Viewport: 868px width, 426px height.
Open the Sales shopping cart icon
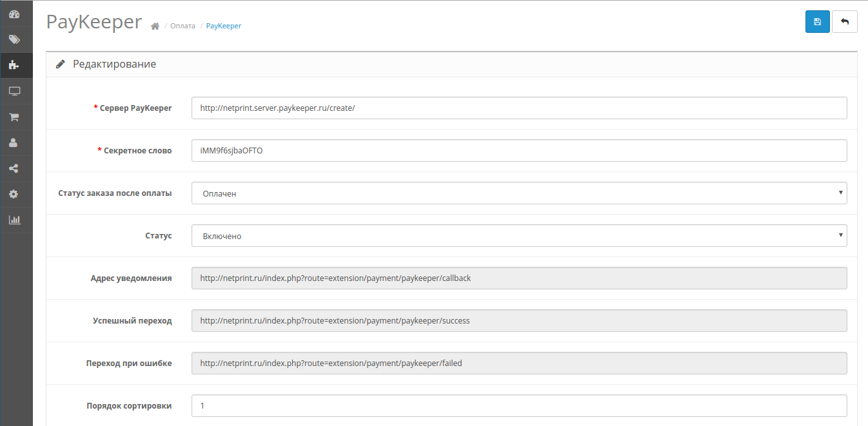[14, 117]
